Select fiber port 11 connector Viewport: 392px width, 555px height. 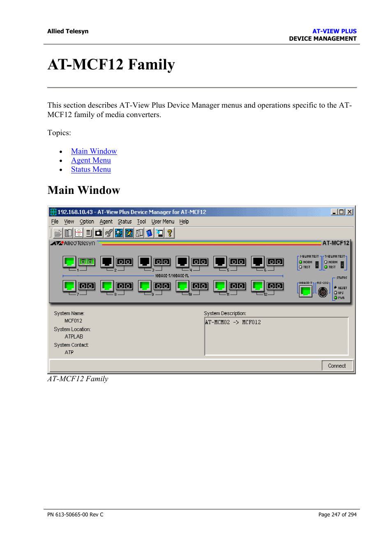(238, 286)
